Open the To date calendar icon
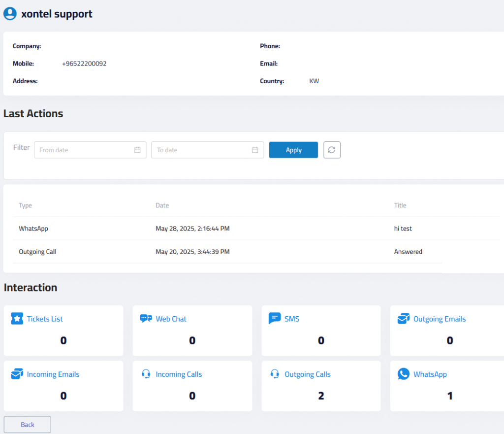Screen dimensions: 504x434 [x=255, y=150]
